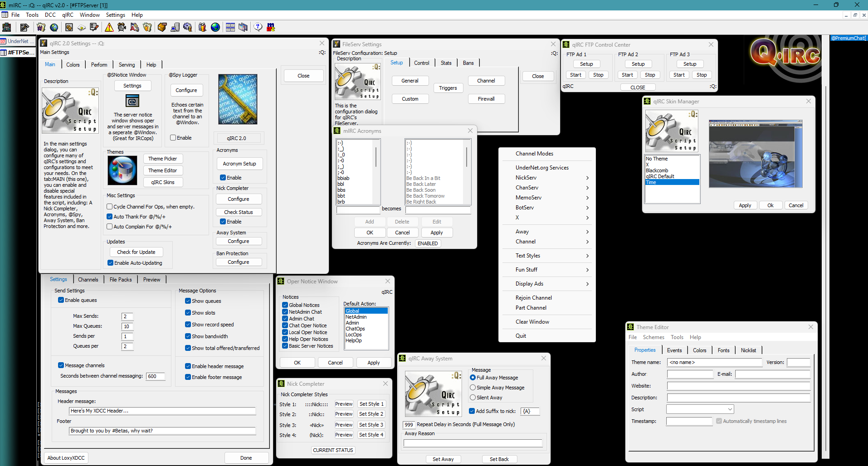Enable Auto Thank For @/%/+ checkbox
Image resolution: width=868 pixels, height=466 pixels.
110,217
